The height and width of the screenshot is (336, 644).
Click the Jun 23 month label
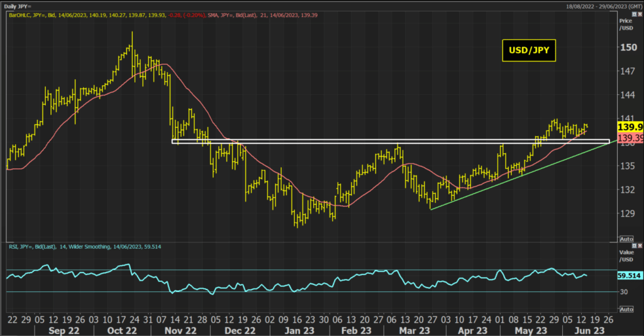[x=589, y=331]
